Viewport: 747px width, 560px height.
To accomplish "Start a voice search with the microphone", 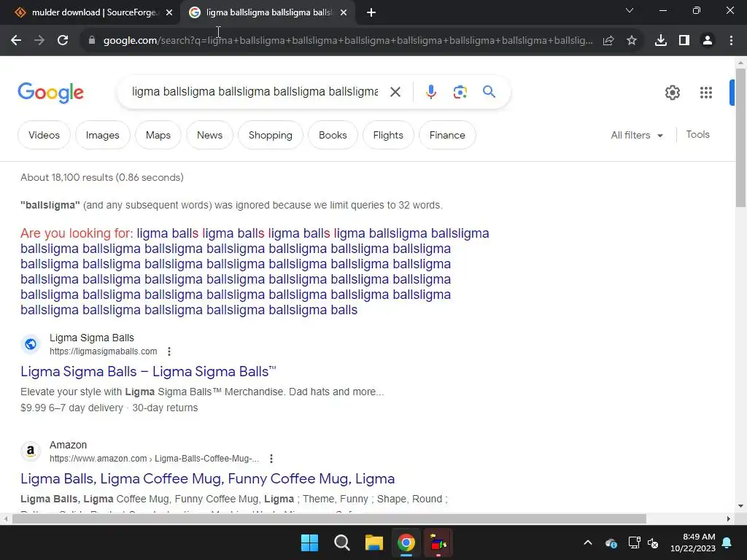I will 430,92.
